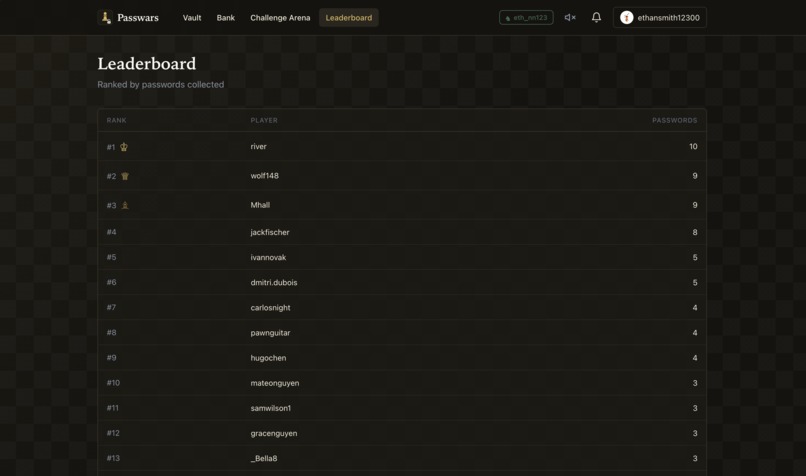Image resolution: width=806 pixels, height=476 pixels.
Task: Click rank number #6
Action: pos(112,283)
